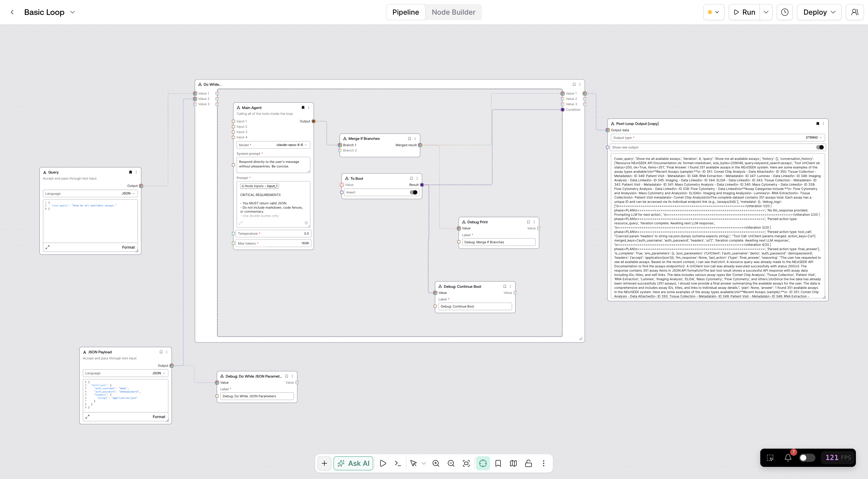Switch to the Node Builder tab
This screenshot has height=479, width=868.
[453, 12]
